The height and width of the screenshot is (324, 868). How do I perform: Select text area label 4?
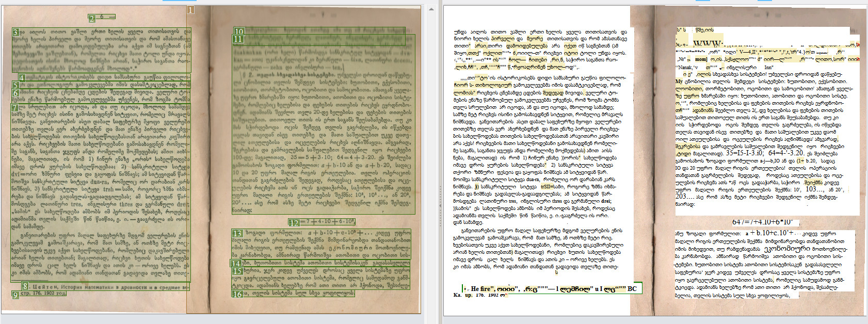point(22,78)
